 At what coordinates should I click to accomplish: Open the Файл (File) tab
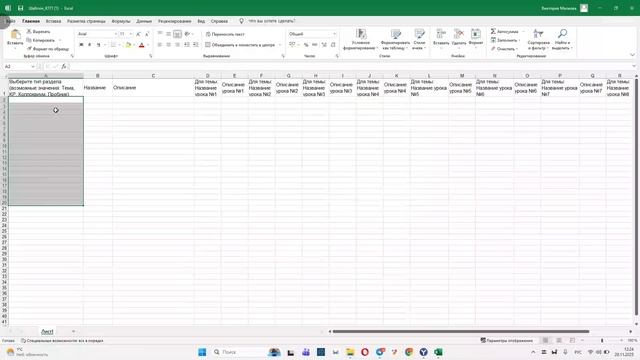[x=10, y=21]
